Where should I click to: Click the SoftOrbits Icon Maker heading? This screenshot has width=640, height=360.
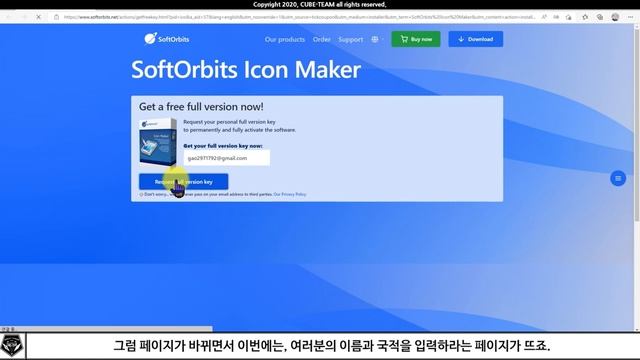[246, 69]
